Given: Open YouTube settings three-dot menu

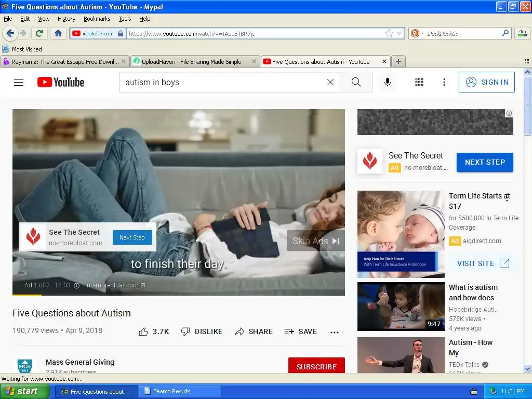Looking at the screenshot, I should click(444, 82).
